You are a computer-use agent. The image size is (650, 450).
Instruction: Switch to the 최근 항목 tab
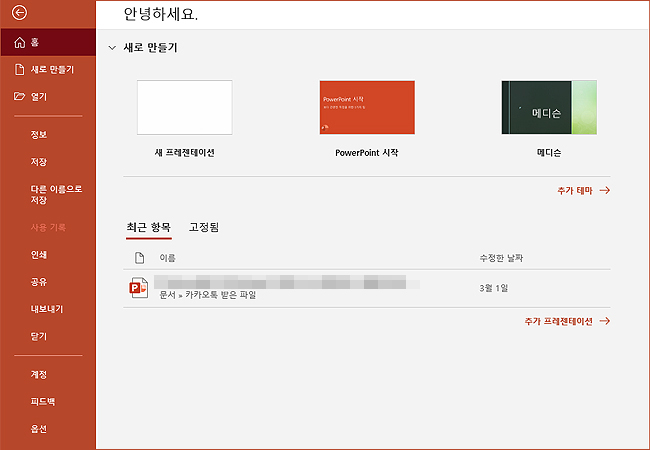point(148,227)
